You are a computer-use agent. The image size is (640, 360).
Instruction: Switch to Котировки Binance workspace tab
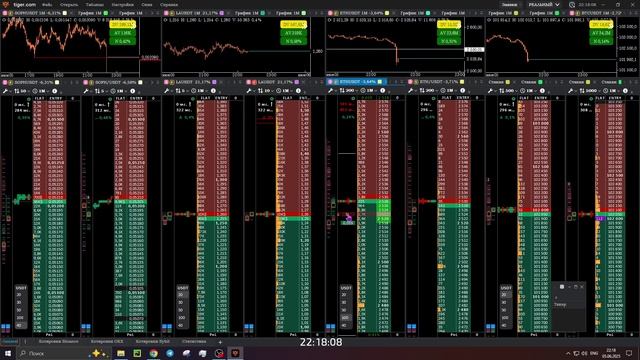pyautogui.click(x=58, y=341)
